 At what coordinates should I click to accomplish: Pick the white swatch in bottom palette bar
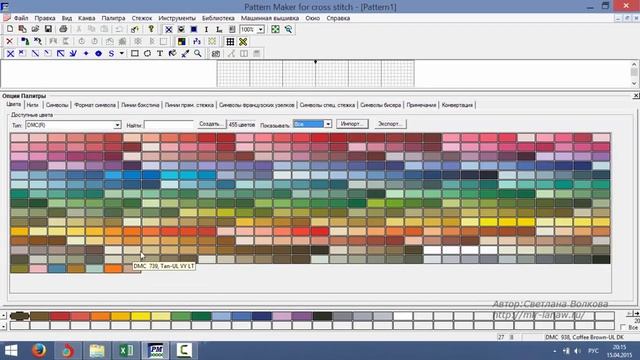pos(403,316)
